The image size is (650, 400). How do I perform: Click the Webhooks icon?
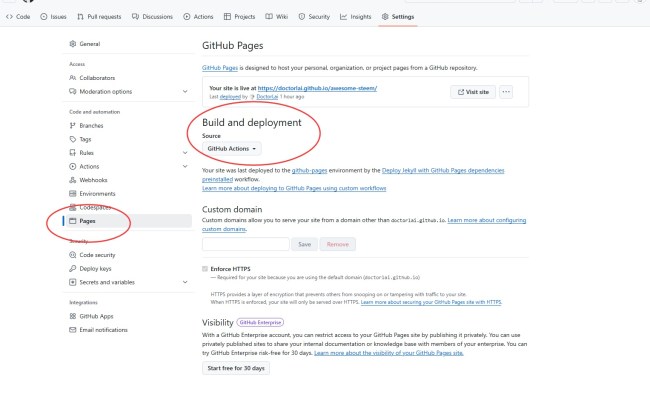(73, 180)
